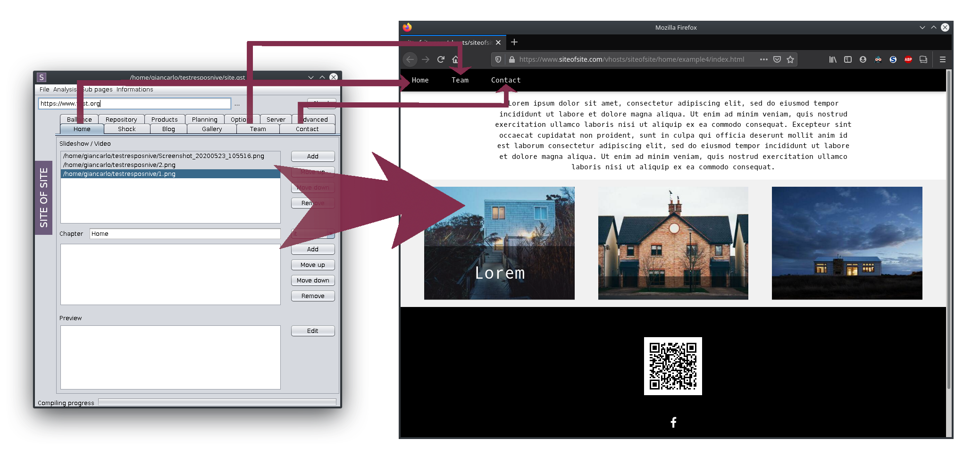Switch to the Repository tab
980x464 pixels.
121,119
